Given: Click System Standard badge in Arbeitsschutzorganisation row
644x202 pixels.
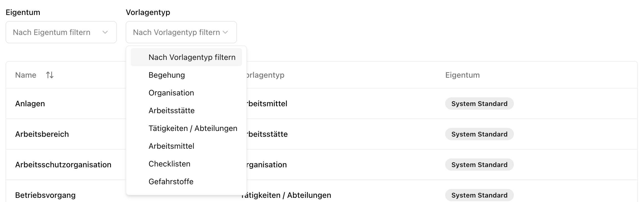Looking at the screenshot, I should point(479,165).
